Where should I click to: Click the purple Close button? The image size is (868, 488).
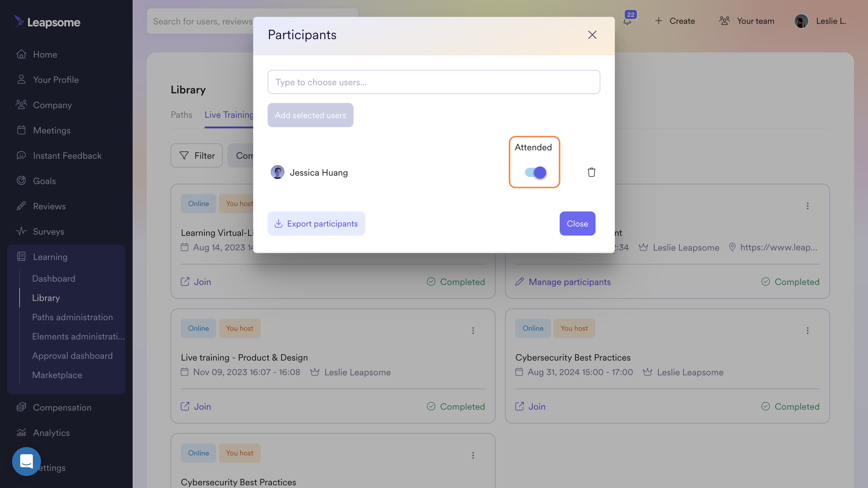[577, 223]
